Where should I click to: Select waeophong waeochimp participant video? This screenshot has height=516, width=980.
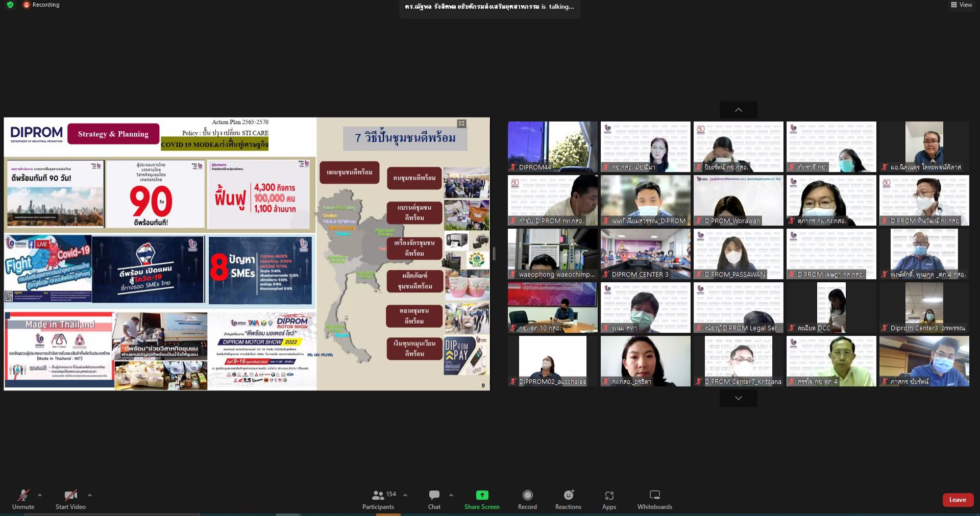[x=552, y=254]
